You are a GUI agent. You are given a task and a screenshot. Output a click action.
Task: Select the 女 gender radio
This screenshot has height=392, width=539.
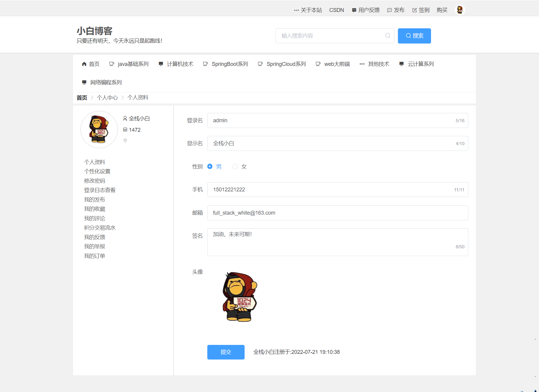coord(235,167)
